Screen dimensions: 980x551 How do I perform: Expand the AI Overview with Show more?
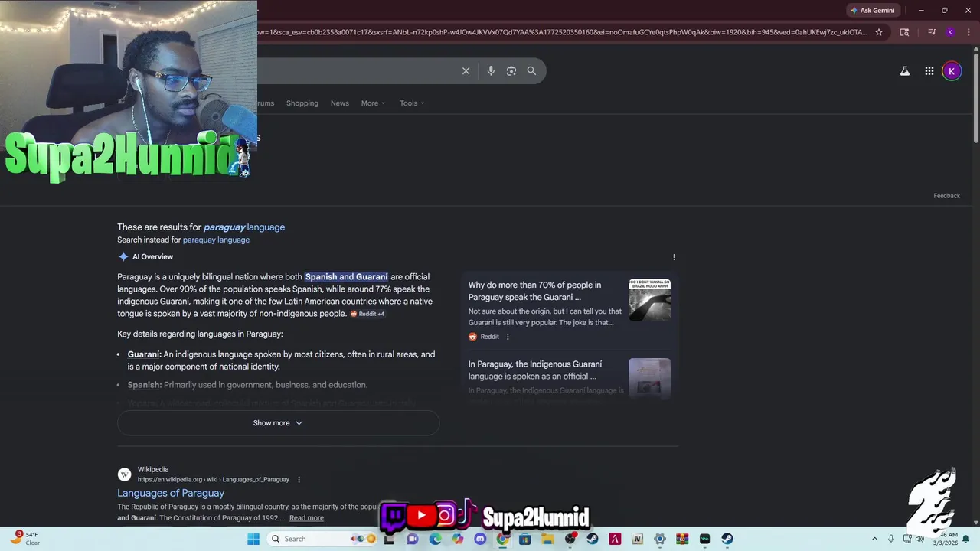278,423
